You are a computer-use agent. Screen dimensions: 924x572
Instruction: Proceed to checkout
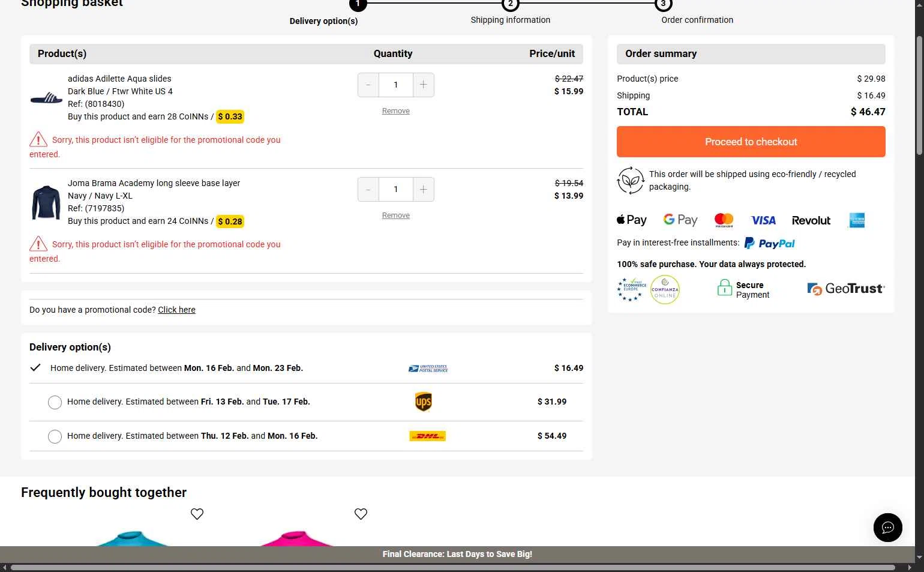tap(751, 142)
